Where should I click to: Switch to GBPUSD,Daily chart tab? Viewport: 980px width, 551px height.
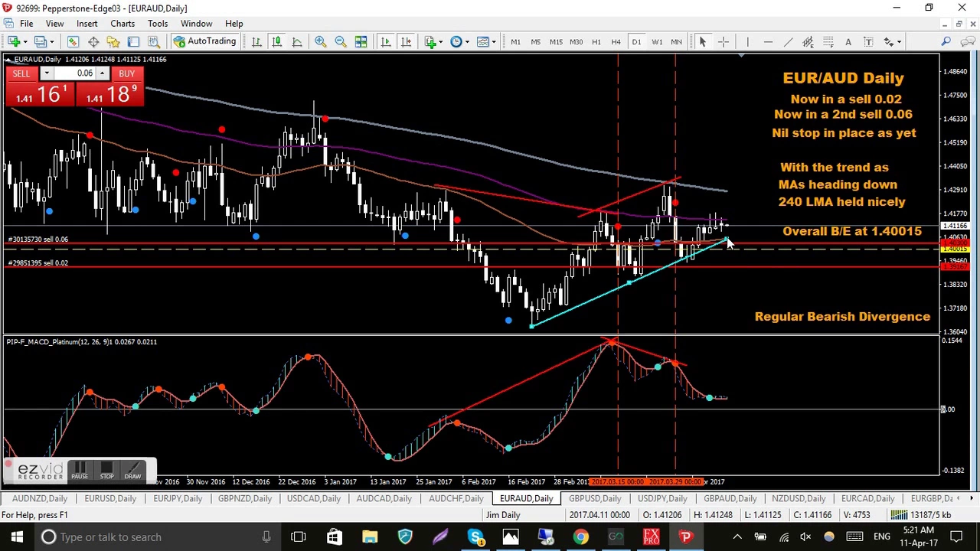[595, 498]
